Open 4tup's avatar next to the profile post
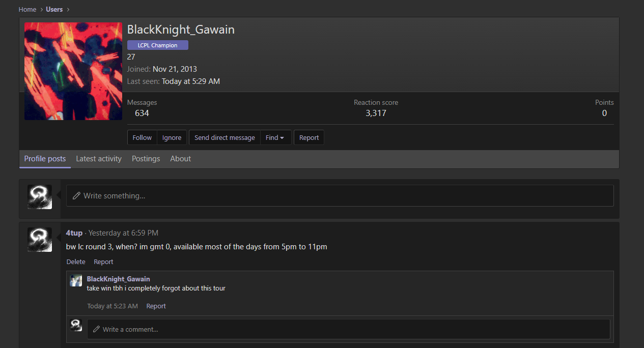 40,240
